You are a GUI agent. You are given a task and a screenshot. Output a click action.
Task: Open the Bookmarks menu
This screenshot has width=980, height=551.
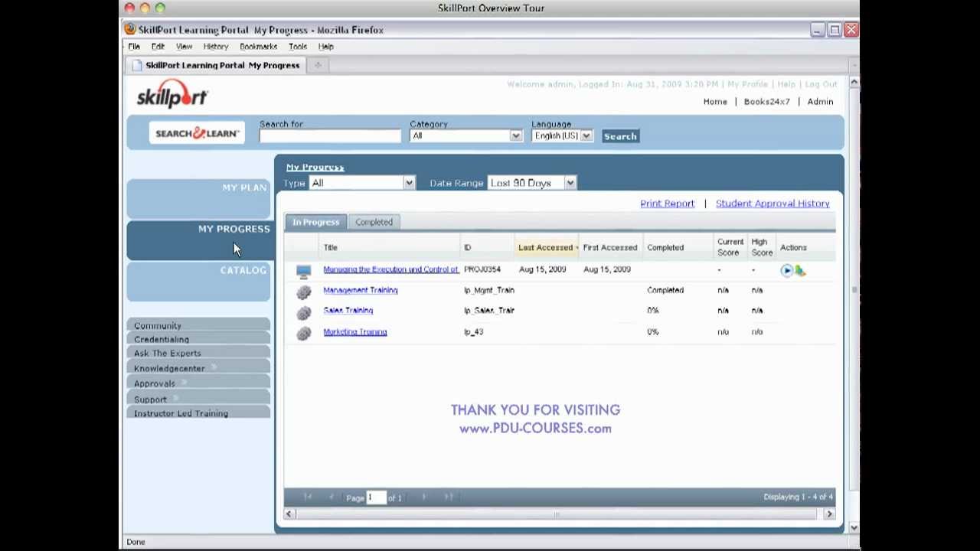[258, 47]
